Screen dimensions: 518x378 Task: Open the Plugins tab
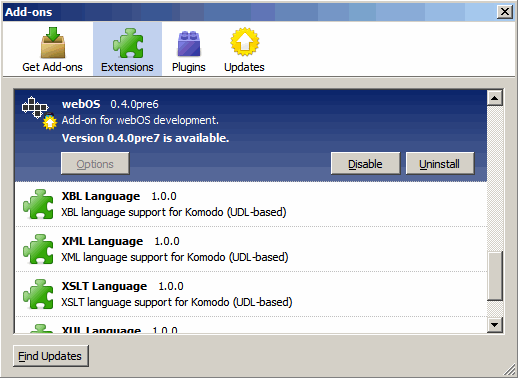(x=189, y=49)
